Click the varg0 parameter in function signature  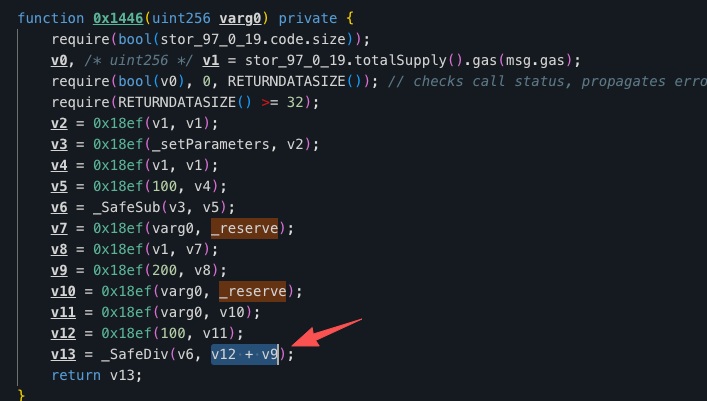click(x=240, y=18)
